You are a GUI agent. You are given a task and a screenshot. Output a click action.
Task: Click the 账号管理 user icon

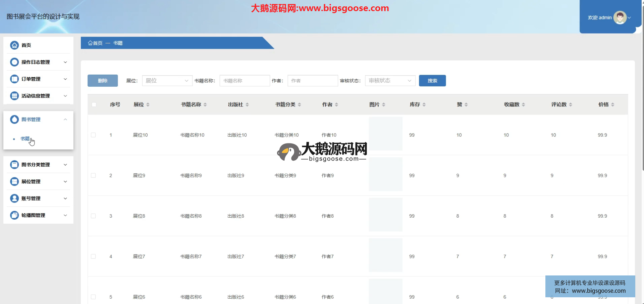point(14,198)
